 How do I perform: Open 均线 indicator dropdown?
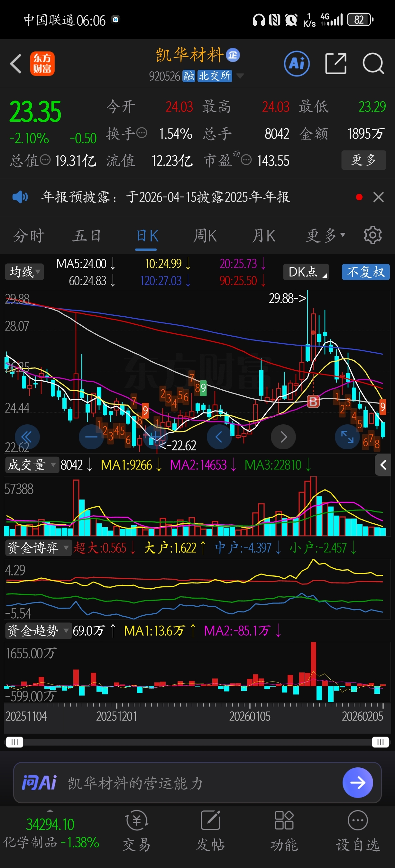24,272
